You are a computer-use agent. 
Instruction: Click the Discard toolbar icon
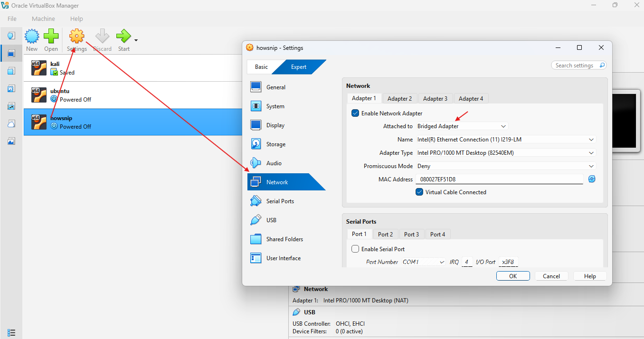click(x=102, y=36)
